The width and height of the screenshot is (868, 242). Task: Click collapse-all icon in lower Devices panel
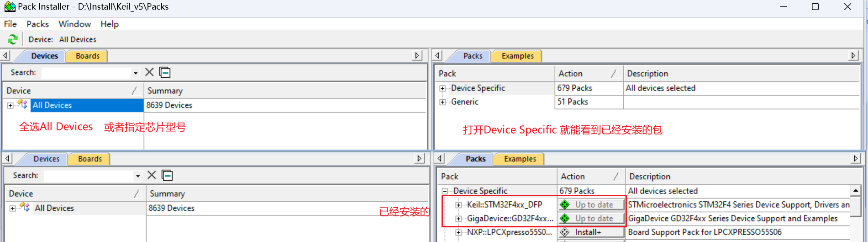(x=167, y=175)
